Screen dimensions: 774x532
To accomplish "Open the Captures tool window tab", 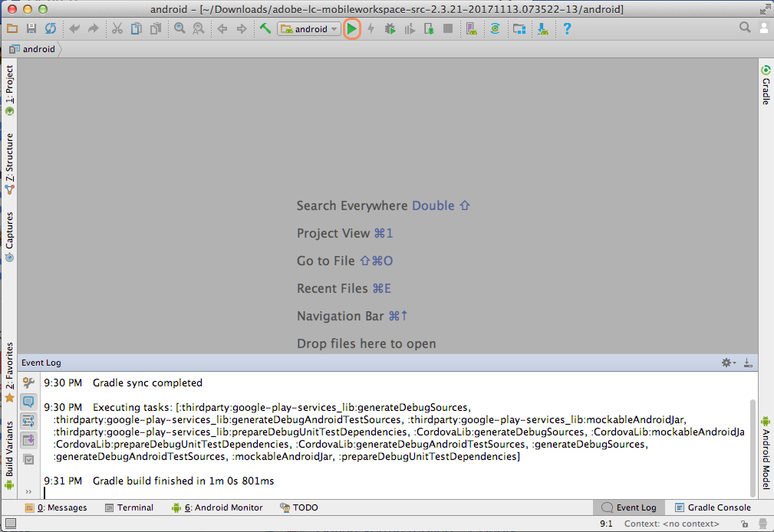I will pos(9,237).
